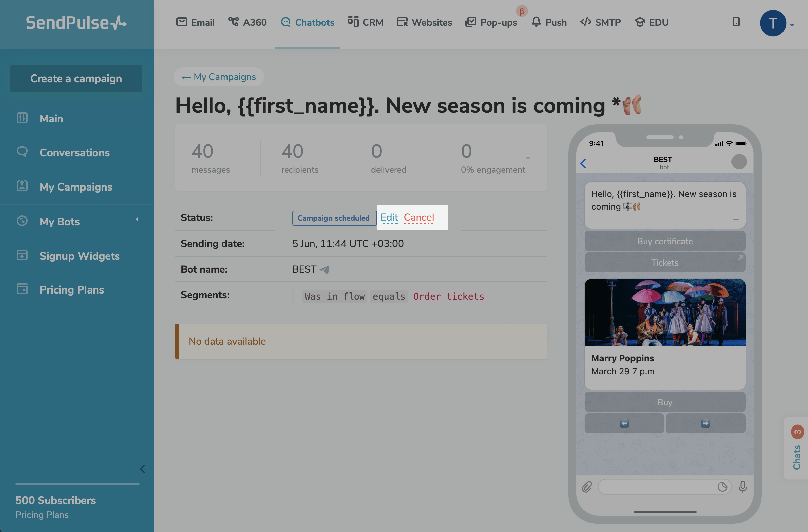Toggle the sidebar collapse arrow
This screenshot has height=532, width=808.
(142, 467)
